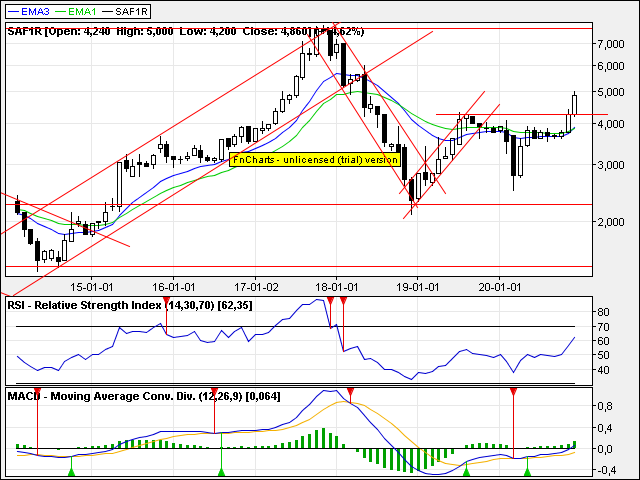Click the right RSI sell marker of the pair near 18-01-01
Screen dimensions: 640x480
[x=343, y=302]
